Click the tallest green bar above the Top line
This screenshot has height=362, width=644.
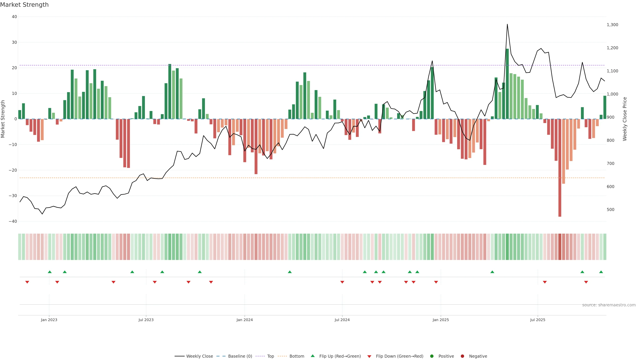pos(507,84)
